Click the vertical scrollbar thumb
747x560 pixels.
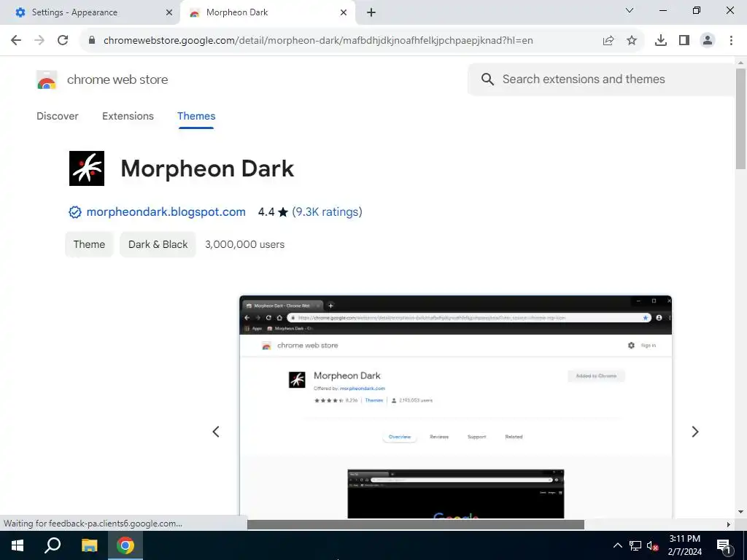tap(740, 119)
